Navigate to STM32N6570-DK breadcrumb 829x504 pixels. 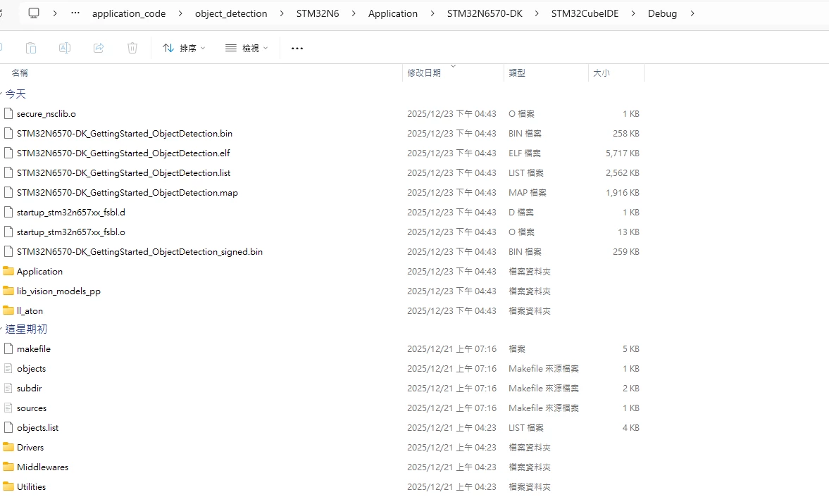[x=485, y=14]
